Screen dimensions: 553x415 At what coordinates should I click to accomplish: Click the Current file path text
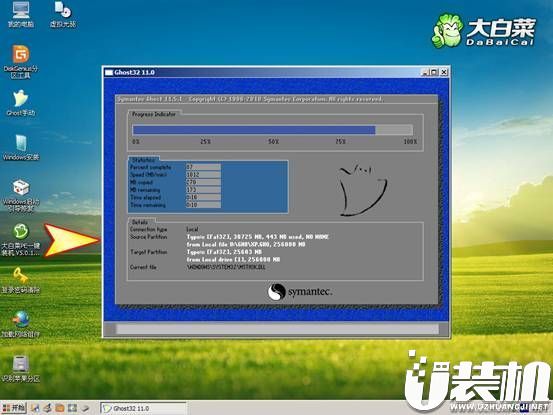pyautogui.click(x=226, y=267)
